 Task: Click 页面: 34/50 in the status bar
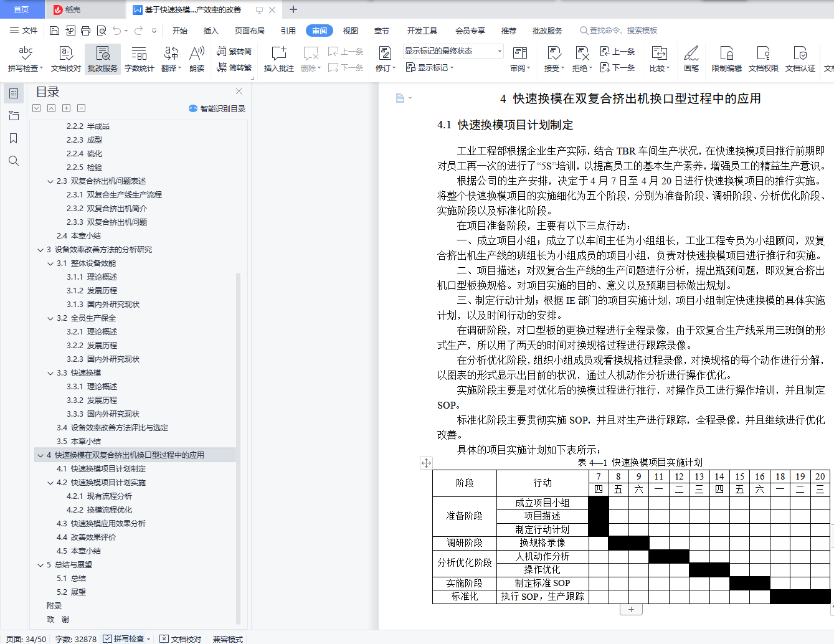[x=26, y=639]
